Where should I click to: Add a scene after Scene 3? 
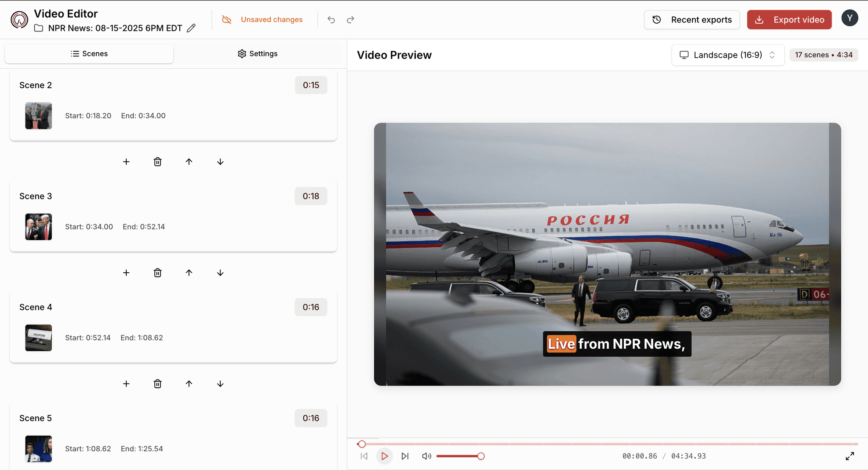click(126, 273)
